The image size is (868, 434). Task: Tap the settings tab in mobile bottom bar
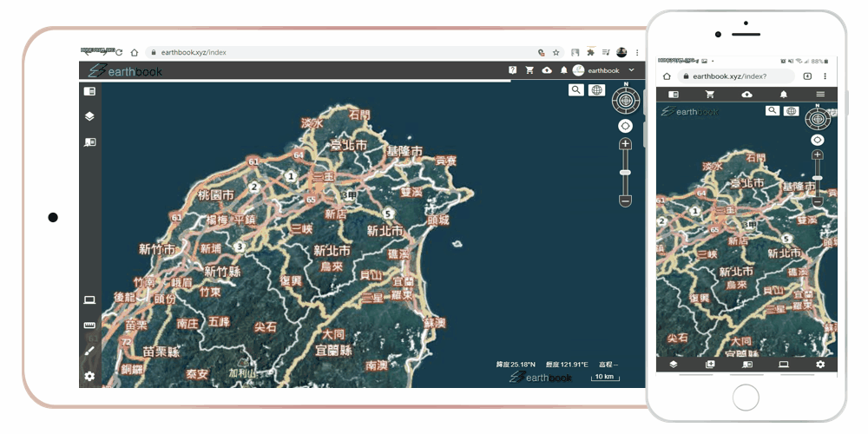pyautogui.click(x=820, y=365)
